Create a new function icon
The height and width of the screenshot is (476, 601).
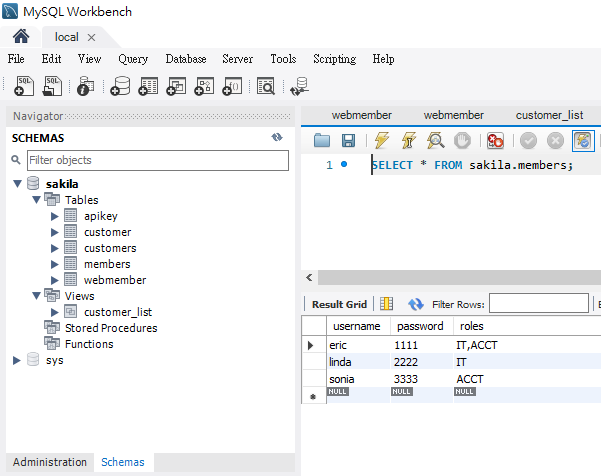(232, 86)
